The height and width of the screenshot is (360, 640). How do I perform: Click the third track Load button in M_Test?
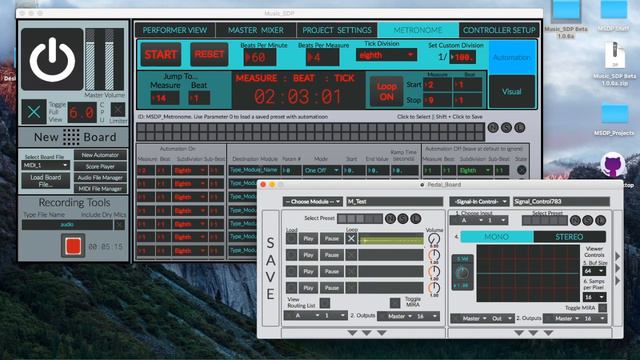pos(291,271)
